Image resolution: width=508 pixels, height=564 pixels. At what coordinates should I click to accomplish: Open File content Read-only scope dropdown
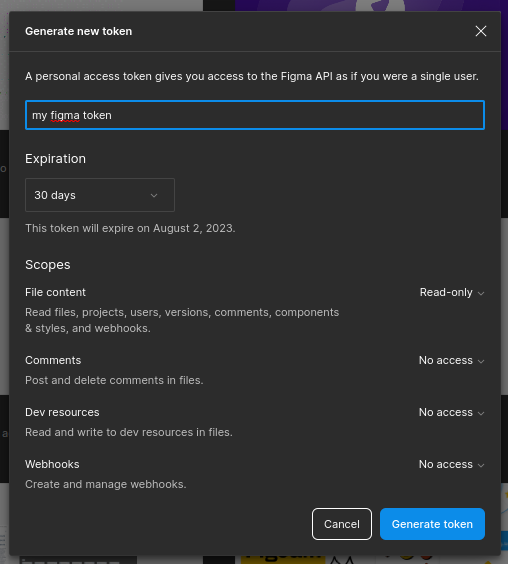click(x=452, y=292)
